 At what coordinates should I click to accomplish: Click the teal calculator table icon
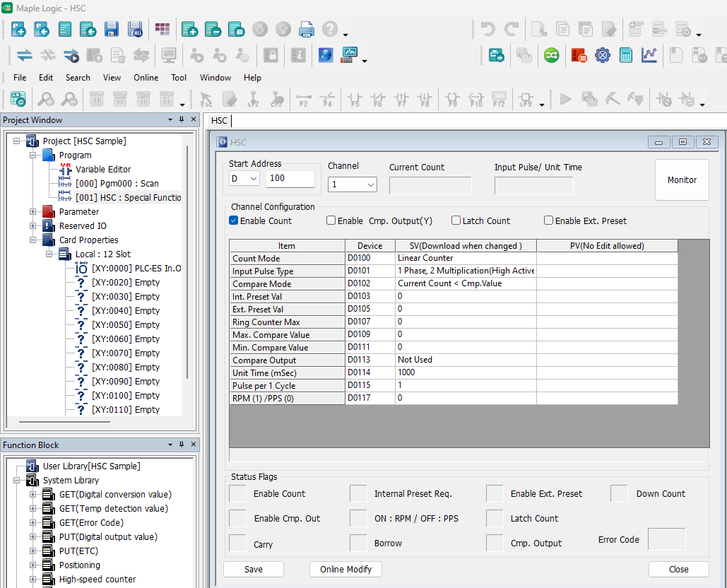625,55
